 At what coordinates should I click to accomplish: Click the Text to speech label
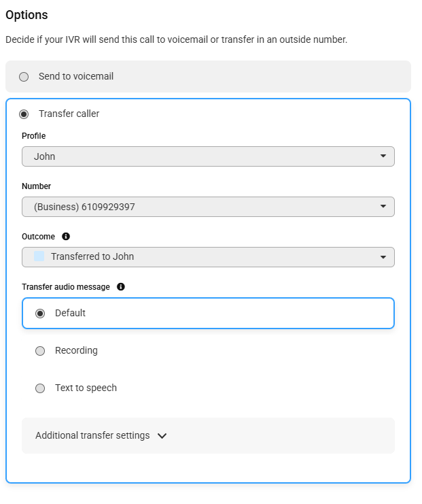[x=86, y=388]
